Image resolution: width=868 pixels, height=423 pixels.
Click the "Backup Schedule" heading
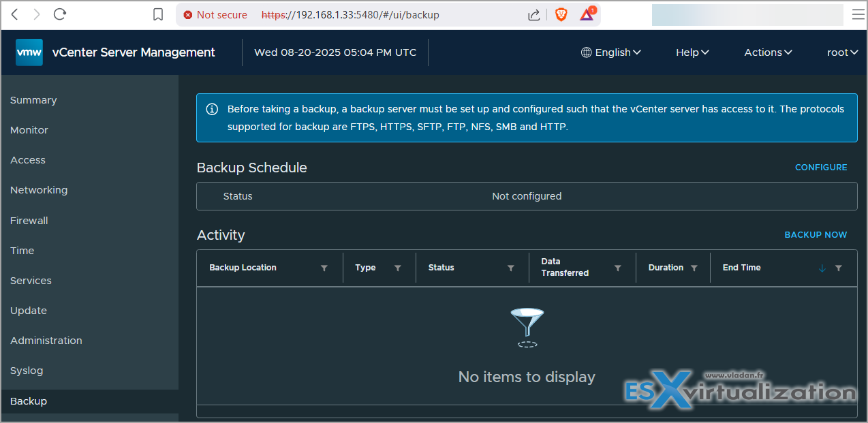point(251,168)
